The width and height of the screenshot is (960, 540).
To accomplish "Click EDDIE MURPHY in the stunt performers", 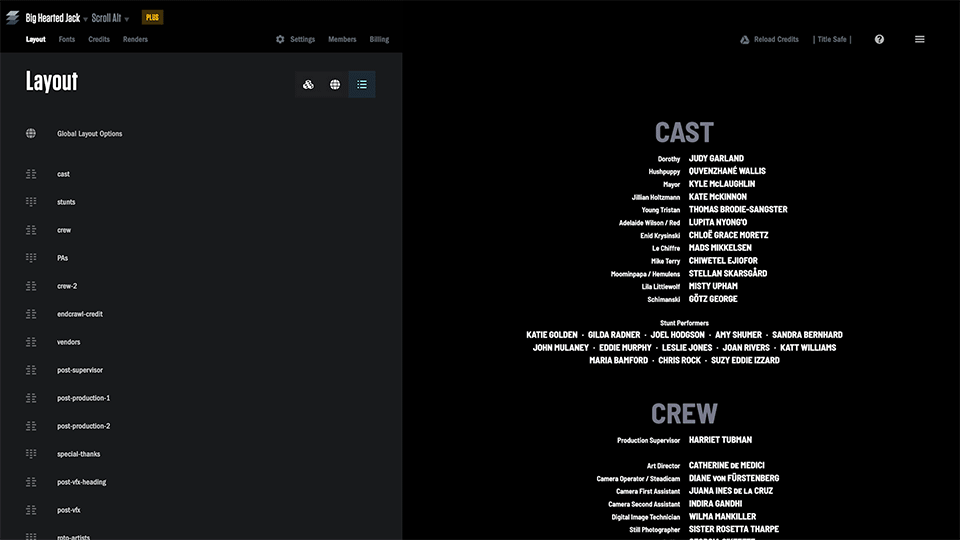I will click(x=625, y=347).
